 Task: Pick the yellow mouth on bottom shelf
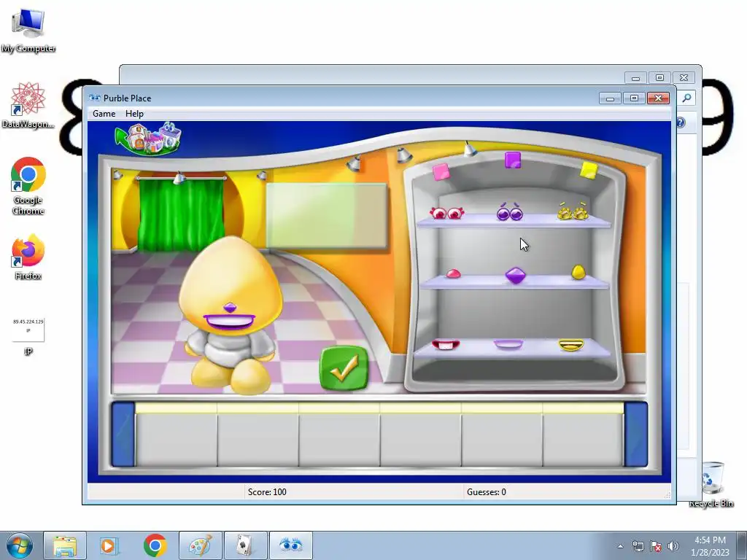coord(570,345)
